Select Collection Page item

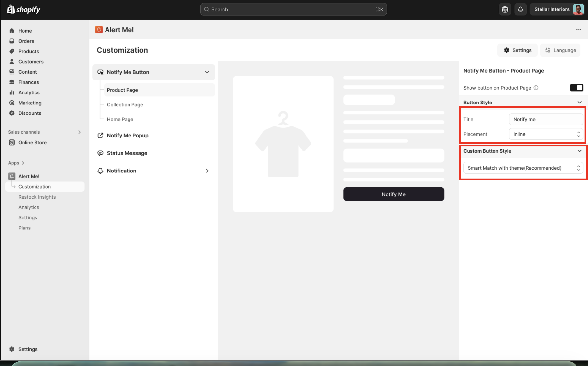pos(125,104)
